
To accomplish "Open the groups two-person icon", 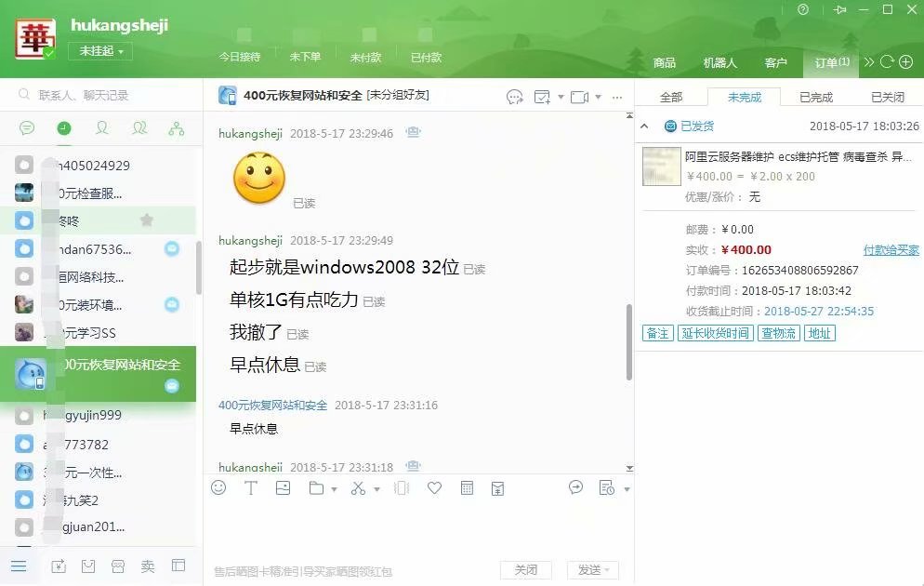I will click(139, 128).
